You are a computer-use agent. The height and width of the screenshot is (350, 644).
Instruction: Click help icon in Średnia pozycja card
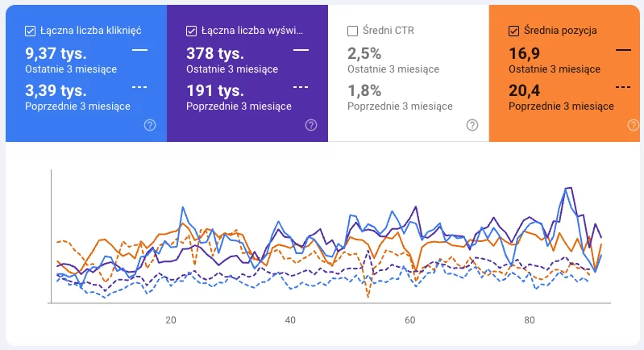634,125
